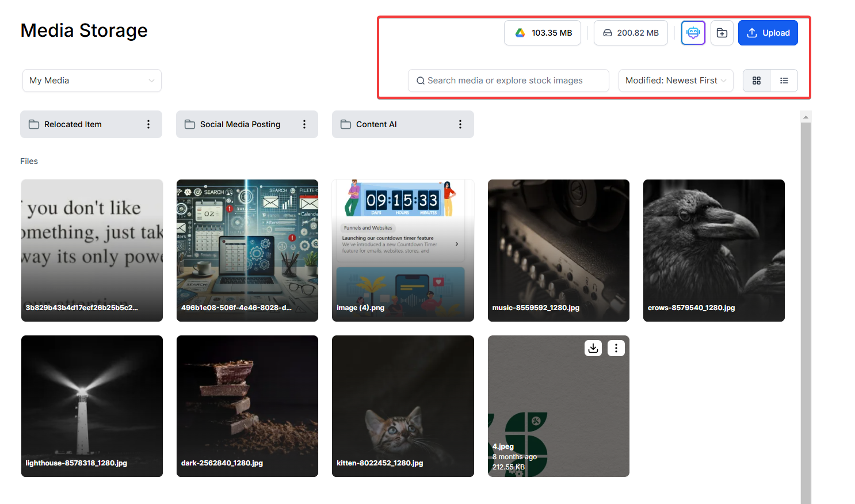855x504 pixels.
Task: Select the music-8559592_1280.jpg thumbnail
Action: (559, 250)
